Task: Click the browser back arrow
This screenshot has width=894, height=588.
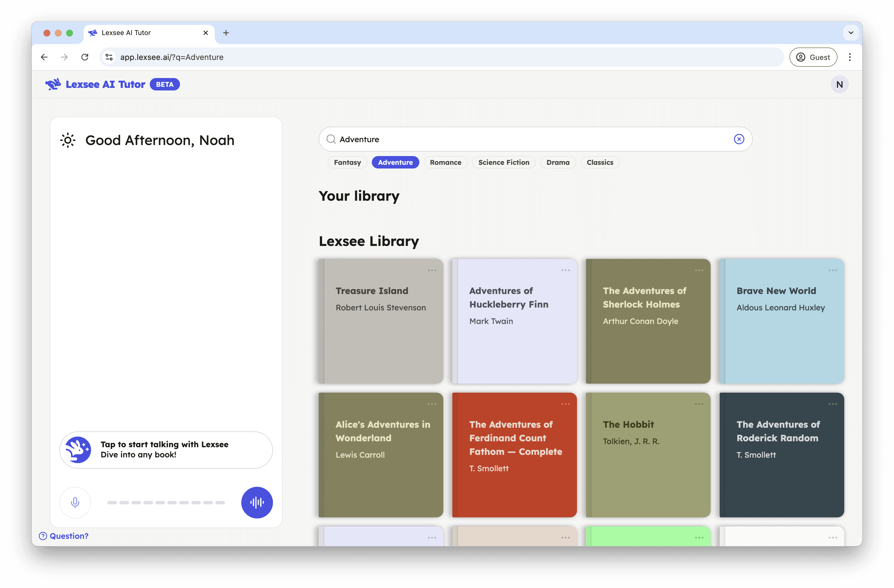Action: [44, 57]
